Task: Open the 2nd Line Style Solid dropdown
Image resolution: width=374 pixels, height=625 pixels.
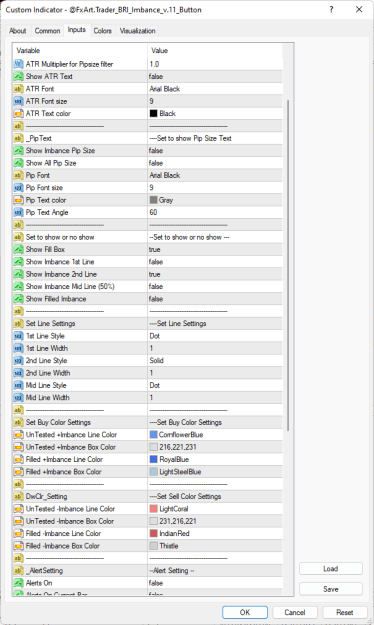Action: 215,361
